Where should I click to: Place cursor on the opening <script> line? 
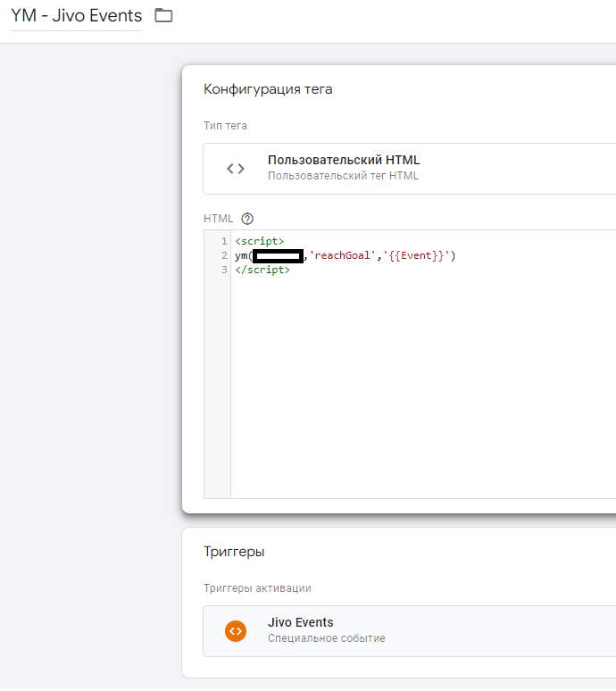[x=260, y=242]
